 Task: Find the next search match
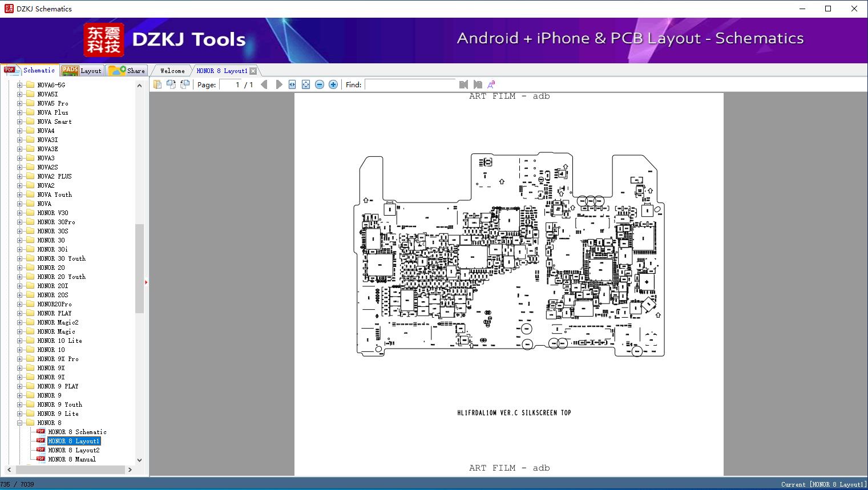478,84
